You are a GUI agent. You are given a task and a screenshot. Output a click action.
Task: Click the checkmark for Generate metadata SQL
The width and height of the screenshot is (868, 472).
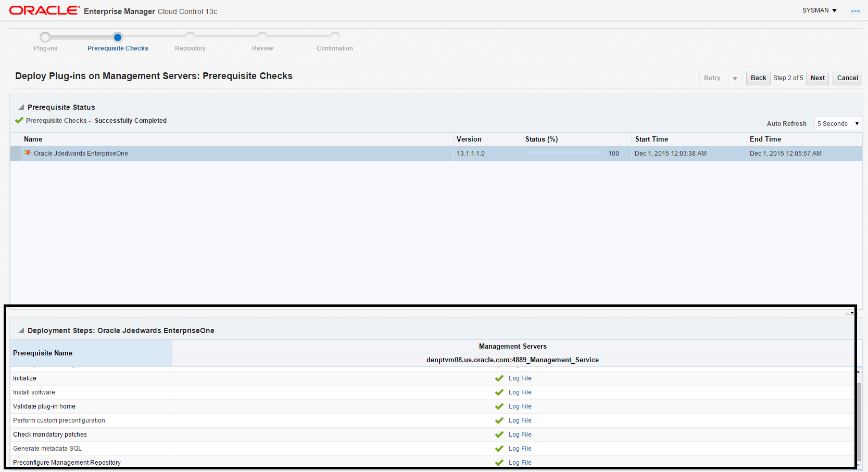[499, 449]
